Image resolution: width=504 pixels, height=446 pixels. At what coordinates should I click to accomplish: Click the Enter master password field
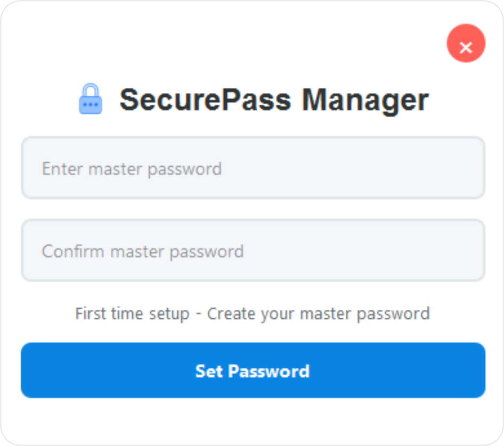252,169
